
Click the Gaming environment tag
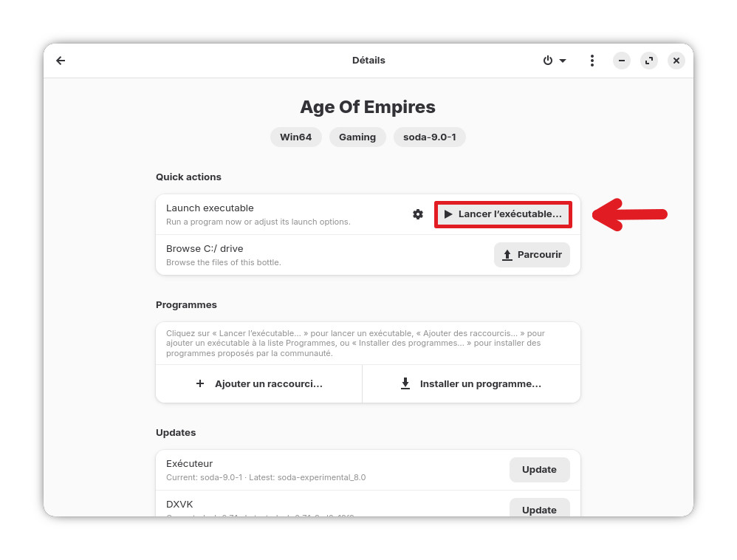pyautogui.click(x=357, y=137)
